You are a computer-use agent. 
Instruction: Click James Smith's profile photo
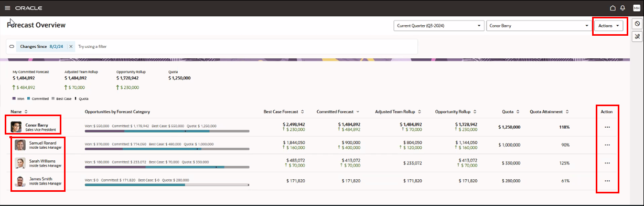tap(20, 181)
